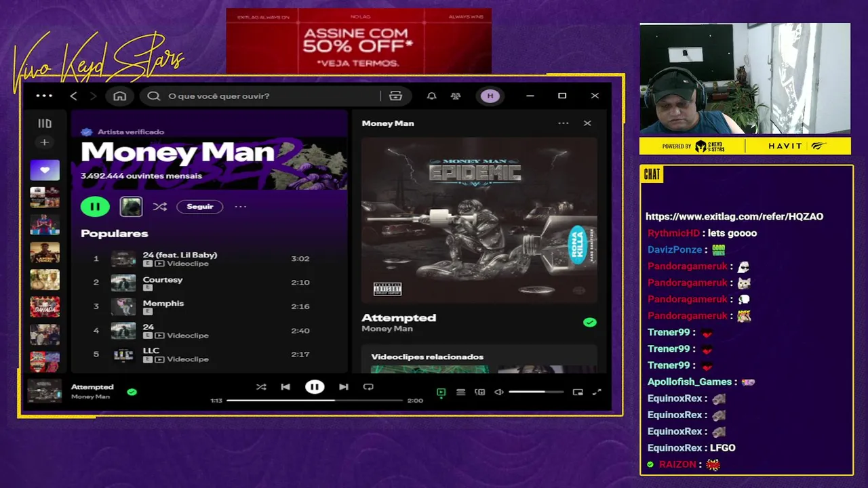Skip to the previous track
Image resolution: width=868 pixels, height=488 pixels.
click(285, 387)
